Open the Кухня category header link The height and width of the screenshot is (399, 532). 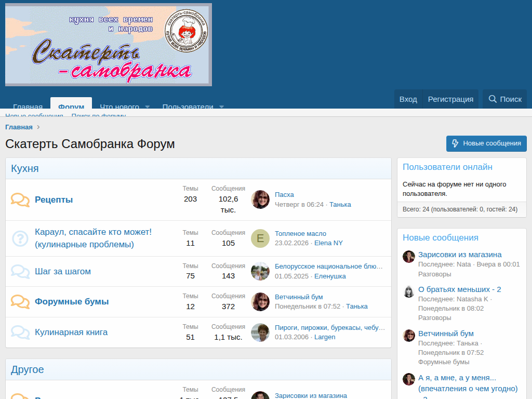25,168
